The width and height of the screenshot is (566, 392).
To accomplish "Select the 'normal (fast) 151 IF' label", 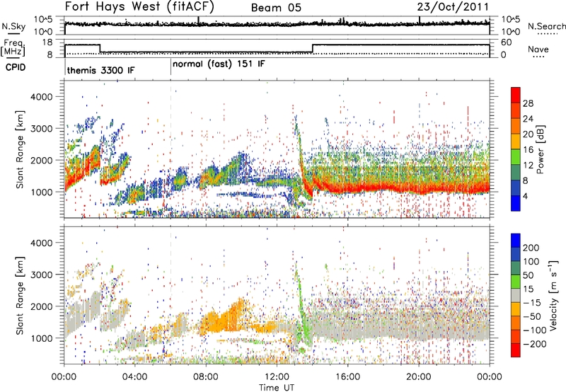I will (219, 64).
